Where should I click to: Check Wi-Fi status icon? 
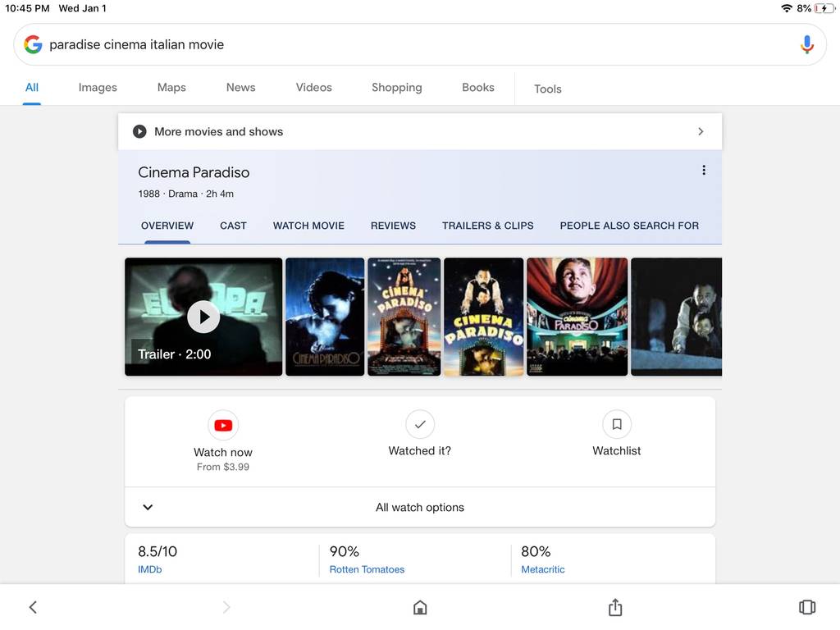coord(787,8)
